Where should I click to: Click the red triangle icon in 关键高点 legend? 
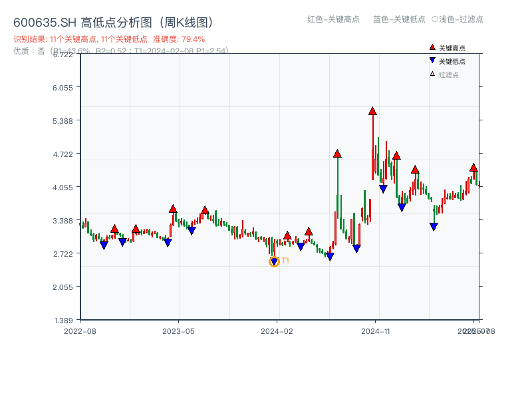pos(432,47)
